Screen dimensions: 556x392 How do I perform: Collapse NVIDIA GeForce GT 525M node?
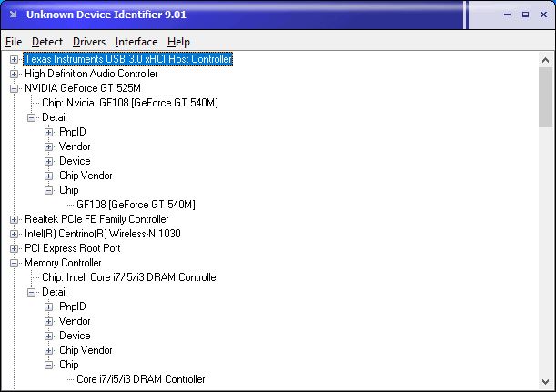tap(14, 88)
